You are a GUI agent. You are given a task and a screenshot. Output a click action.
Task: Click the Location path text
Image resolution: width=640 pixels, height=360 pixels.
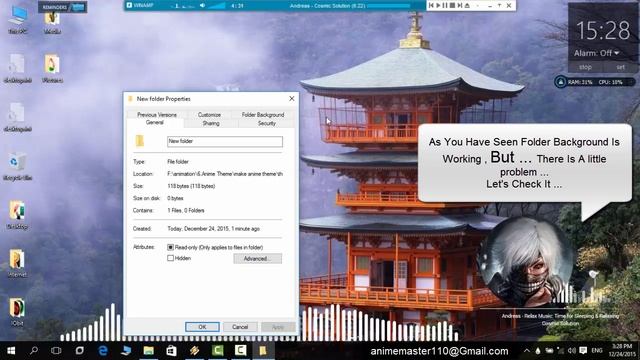(225, 174)
